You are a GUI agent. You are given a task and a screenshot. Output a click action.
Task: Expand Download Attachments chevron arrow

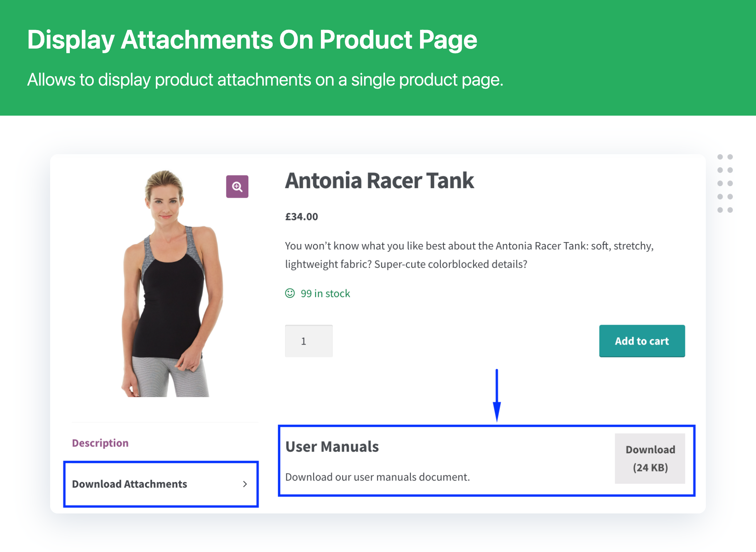(245, 484)
